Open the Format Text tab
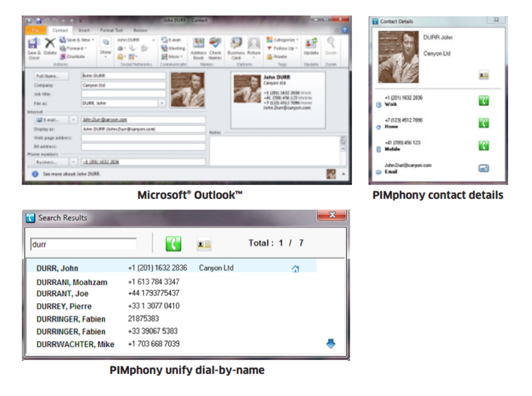This screenshot has height=396, width=532. 111,30
